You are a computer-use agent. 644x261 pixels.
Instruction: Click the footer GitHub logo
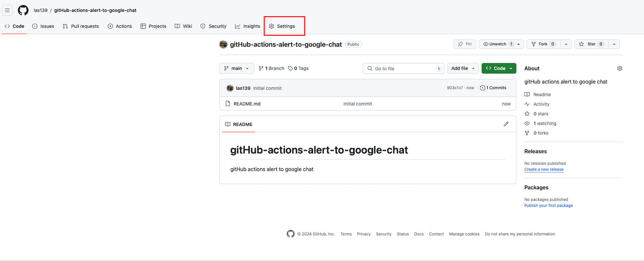[x=290, y=234]
